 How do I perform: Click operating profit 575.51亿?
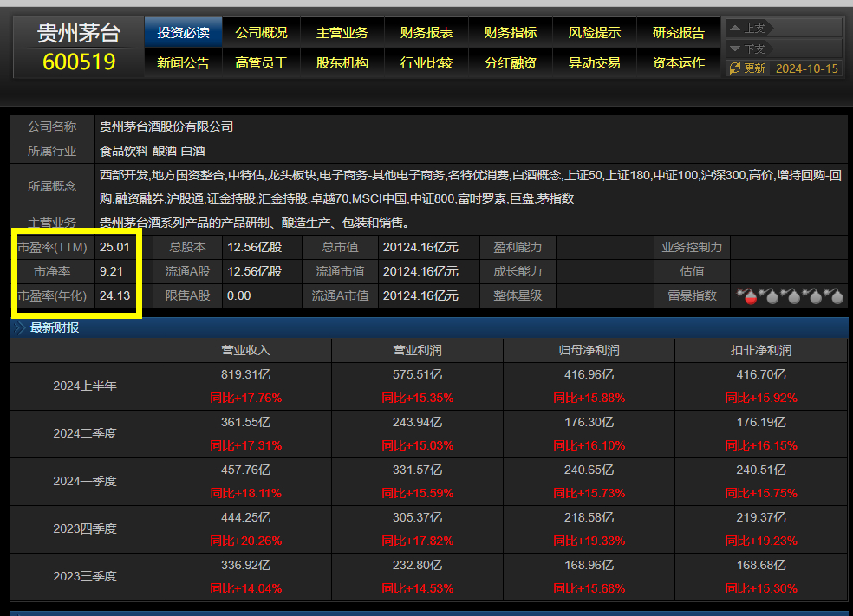point(417,374)
